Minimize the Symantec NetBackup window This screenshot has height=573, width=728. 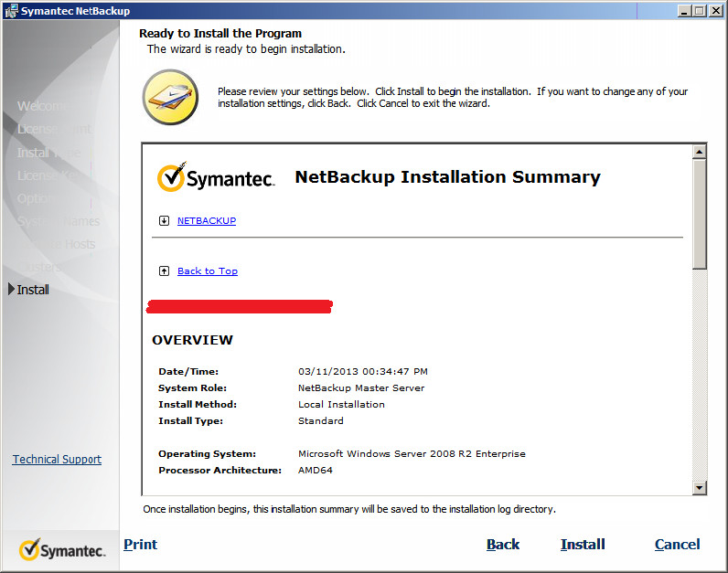click(x=683, y=11)
